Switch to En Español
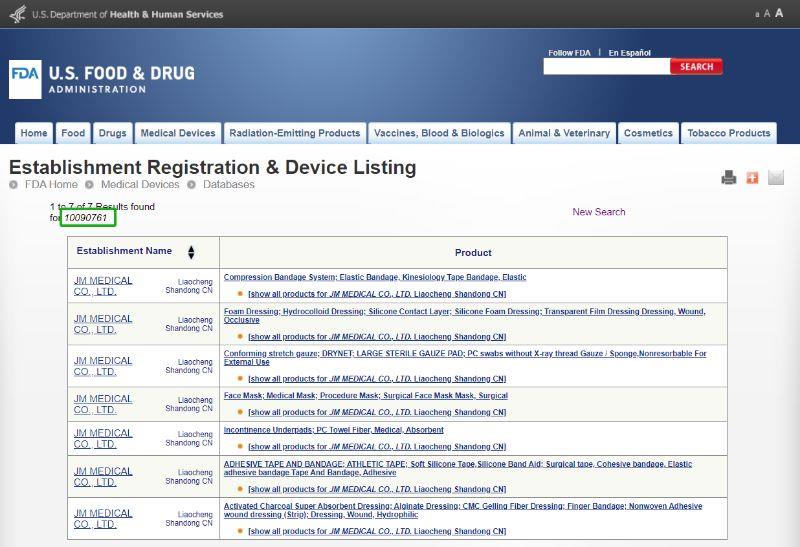 629,53
